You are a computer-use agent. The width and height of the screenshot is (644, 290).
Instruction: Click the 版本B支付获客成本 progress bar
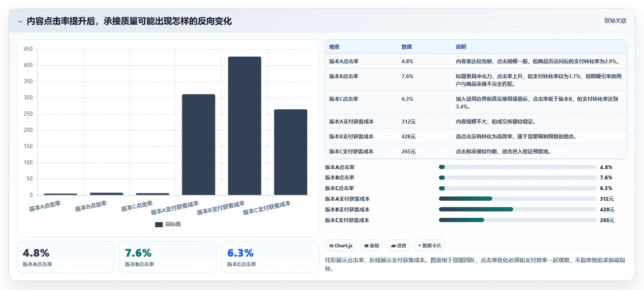click(518, 209)
